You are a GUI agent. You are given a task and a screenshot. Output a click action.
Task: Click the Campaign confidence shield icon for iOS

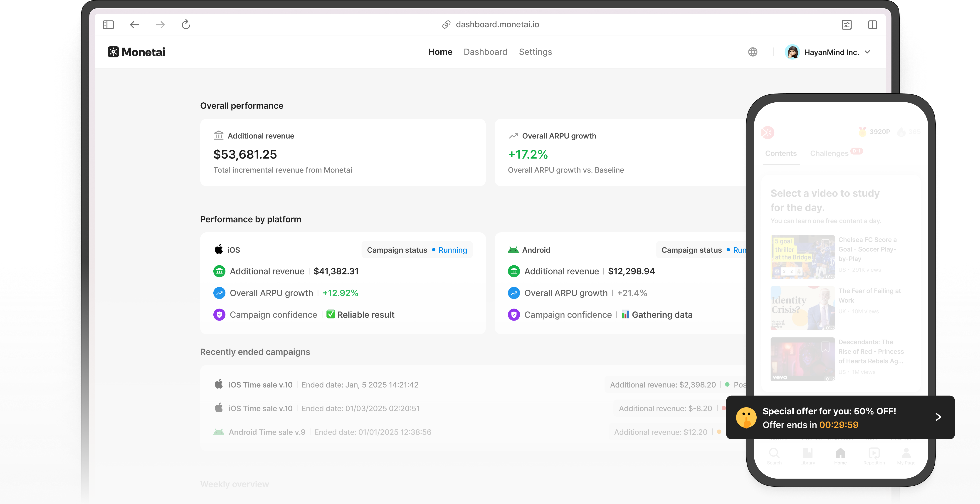coord(219,315)
